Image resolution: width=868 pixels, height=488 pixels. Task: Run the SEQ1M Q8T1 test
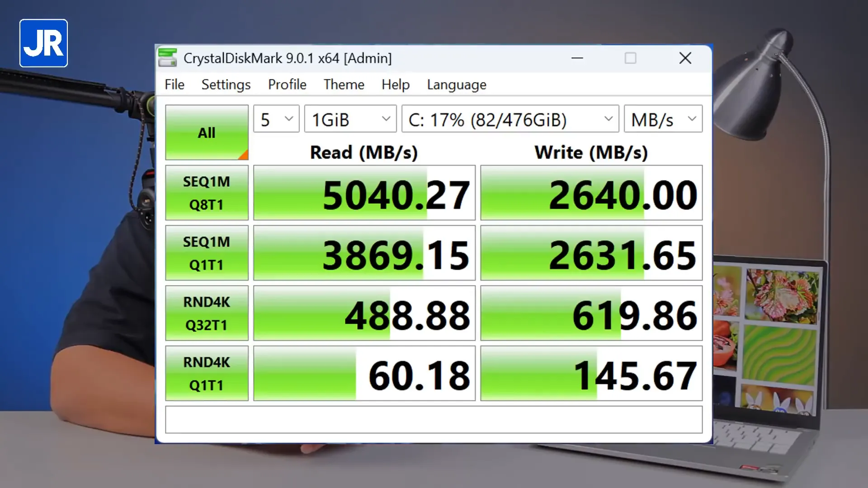(x=207, y=193)
